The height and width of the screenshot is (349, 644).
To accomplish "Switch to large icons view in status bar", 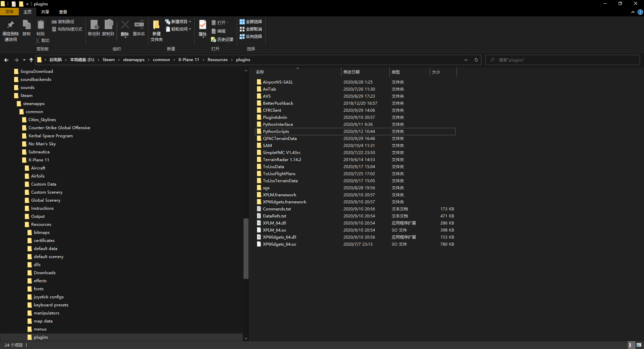I will (x=639, y=345).
